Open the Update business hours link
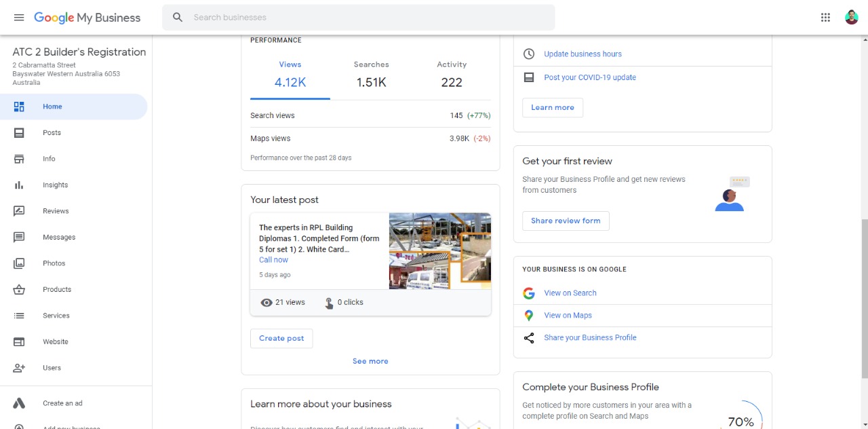 tap(583, 54)
